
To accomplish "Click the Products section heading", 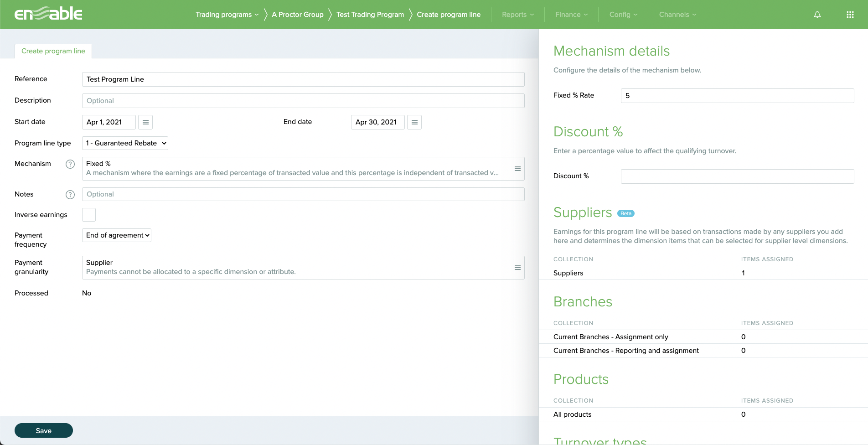I will point(581,379).
